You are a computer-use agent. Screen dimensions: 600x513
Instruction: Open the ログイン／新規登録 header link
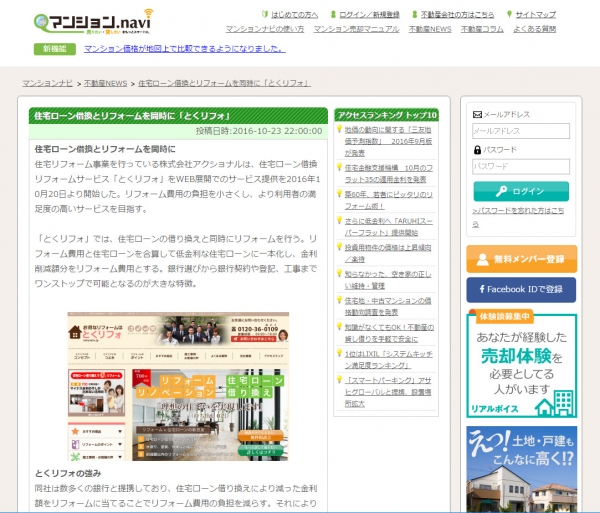coord(366,15)
